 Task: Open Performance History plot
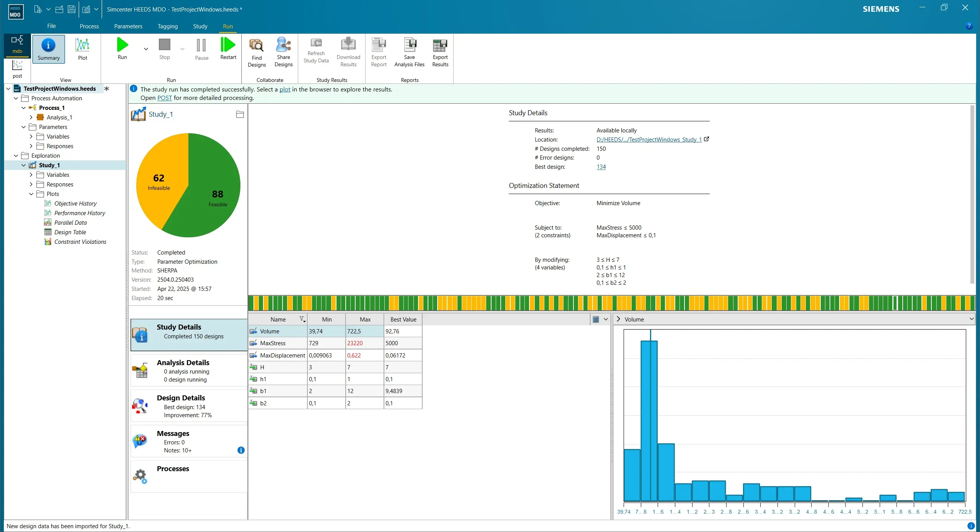[x=79, y=213]
